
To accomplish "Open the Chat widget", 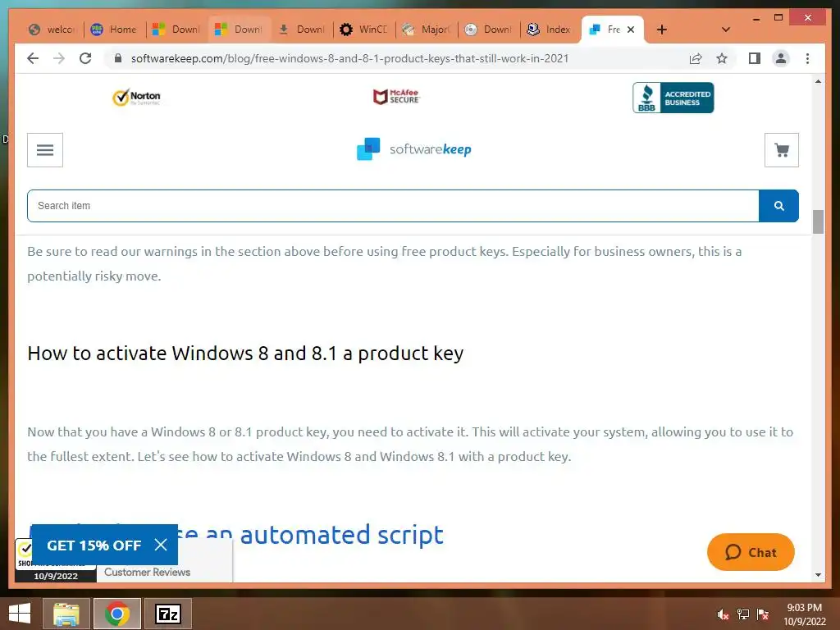I will 751,552.
